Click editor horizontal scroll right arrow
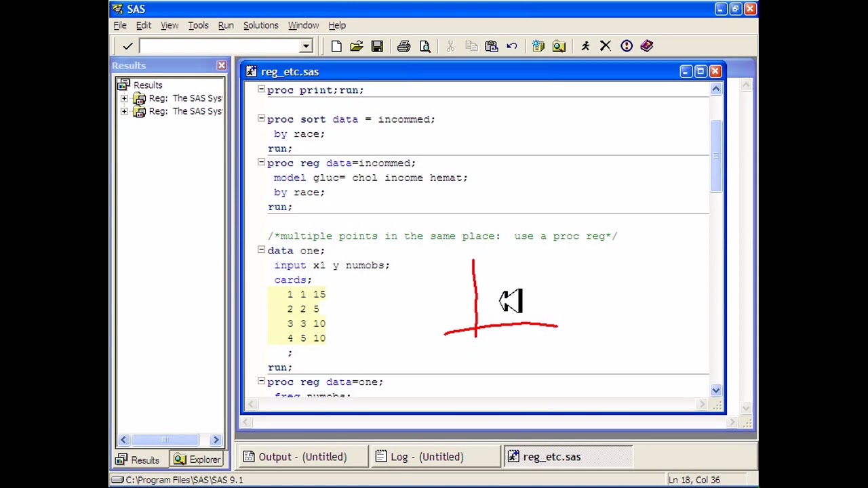Screen dimensions: 868x488 pos(702,405)
